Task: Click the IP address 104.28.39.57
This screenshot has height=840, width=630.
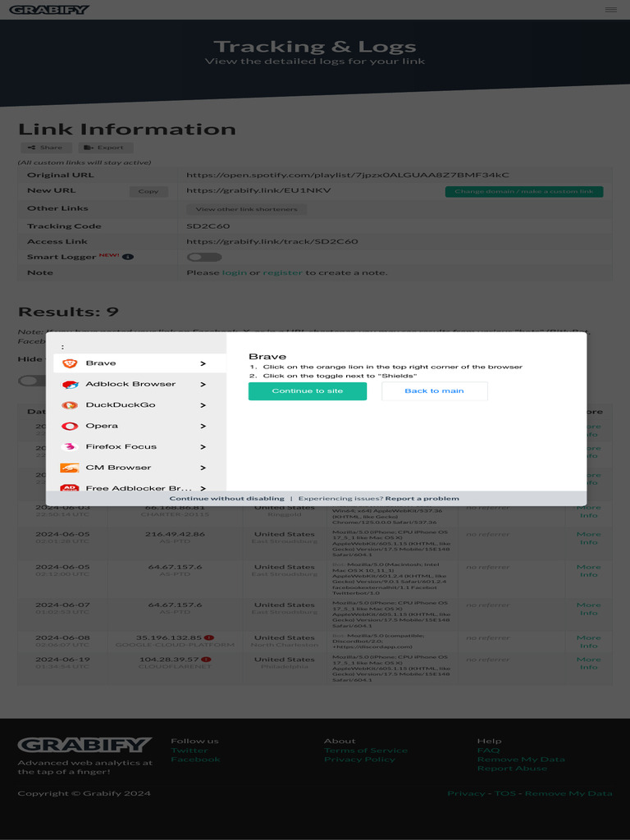Action: click(169, 660)
